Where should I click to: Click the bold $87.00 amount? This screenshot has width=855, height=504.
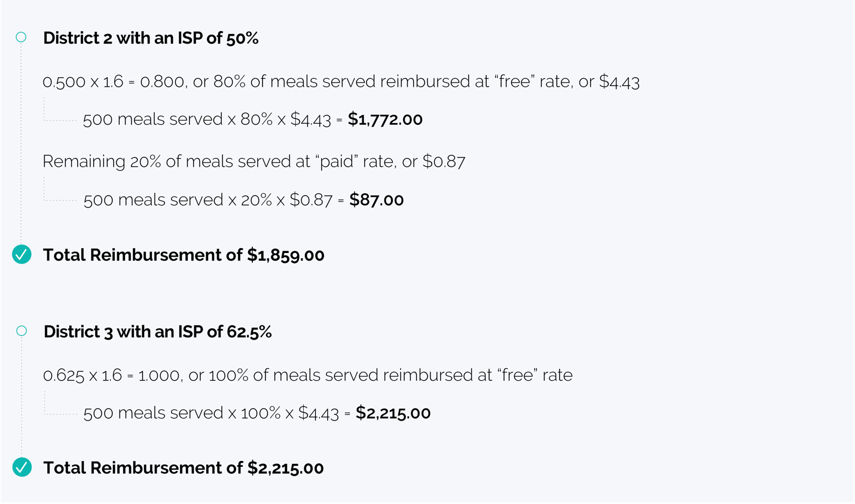(376, 200)
